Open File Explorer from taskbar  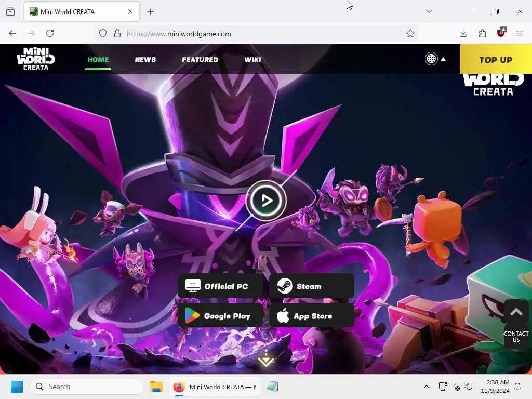tap(156, 387)
